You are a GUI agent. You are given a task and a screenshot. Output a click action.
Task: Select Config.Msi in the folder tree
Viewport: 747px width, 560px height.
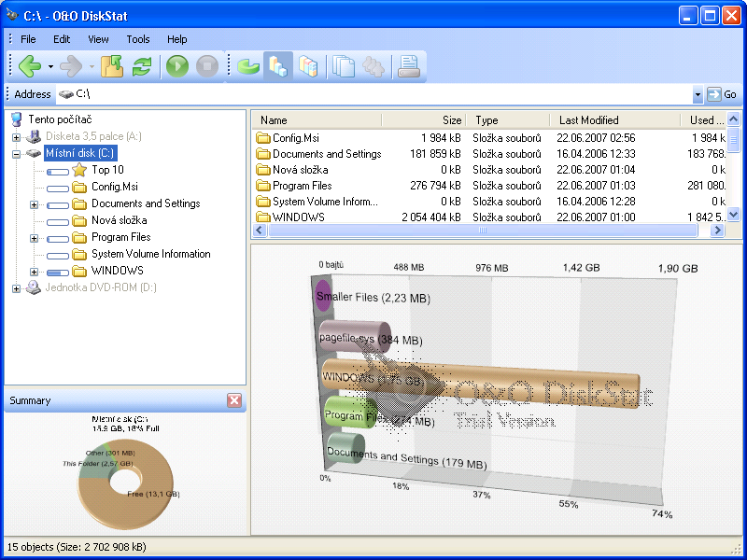coord(115,187)
